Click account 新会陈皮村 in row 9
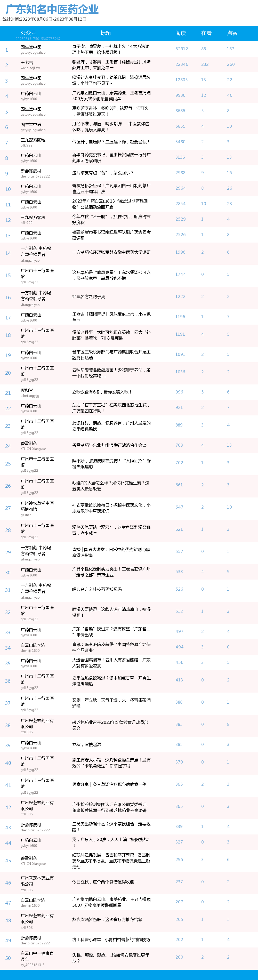Image resolution: width=258 pixels, height=980 pixels. point(31,171)
